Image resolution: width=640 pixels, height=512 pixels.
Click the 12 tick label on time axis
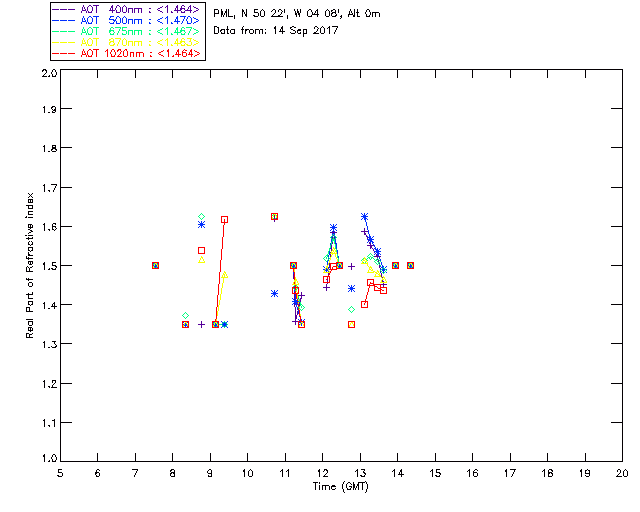(322, 473)
